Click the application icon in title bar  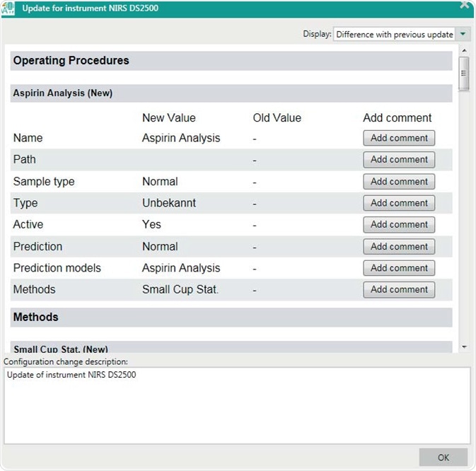pyautogui.click(x=10, y=9)
